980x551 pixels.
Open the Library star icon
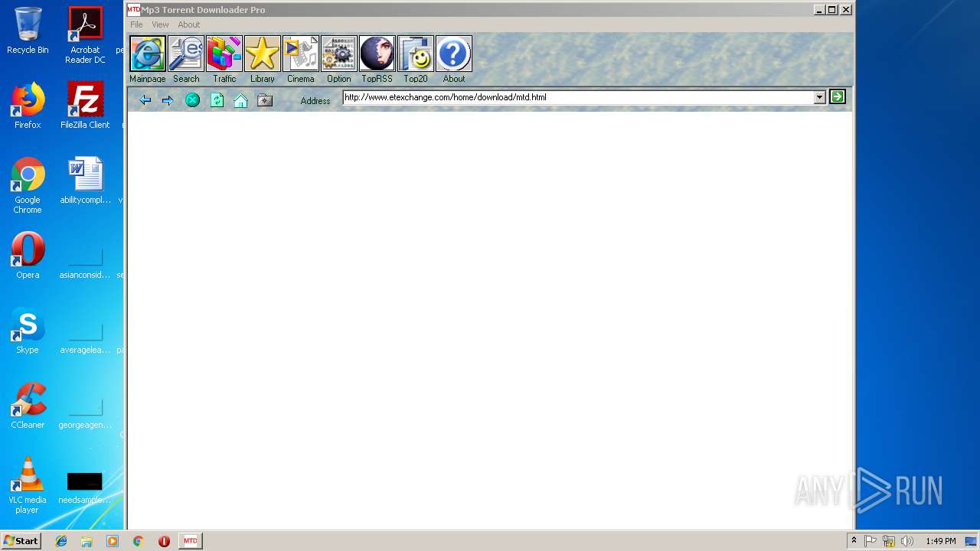tap(263, 54)
